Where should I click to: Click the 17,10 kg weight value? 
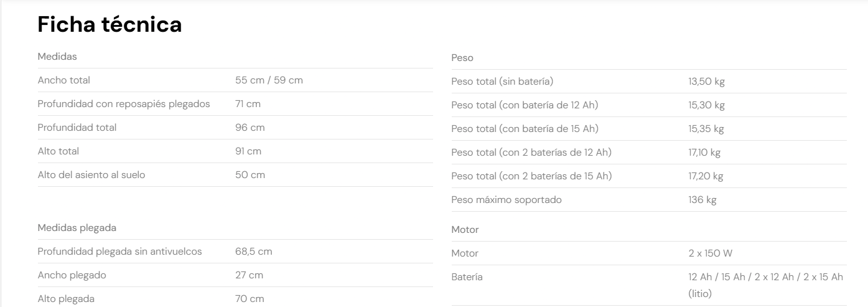click(x=704, y=153)
